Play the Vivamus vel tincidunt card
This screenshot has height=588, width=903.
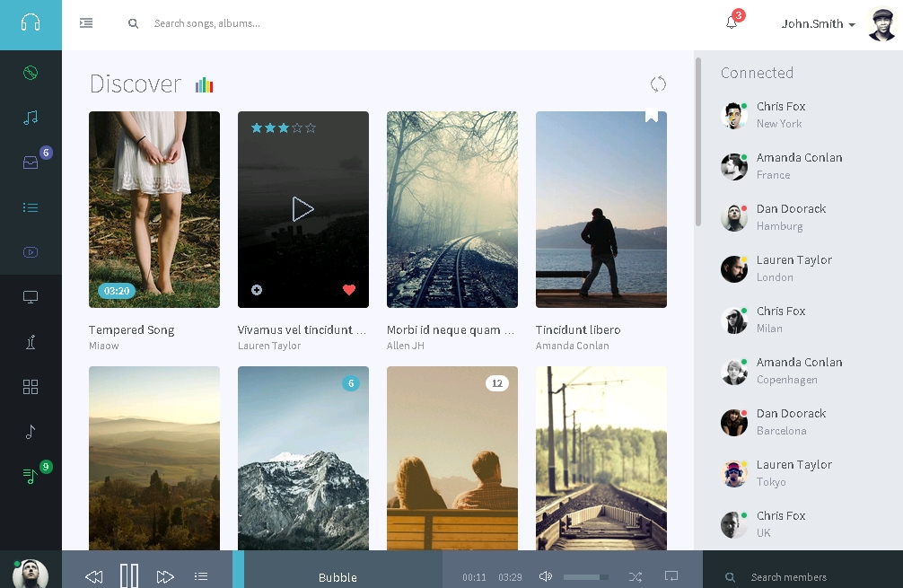(x=302, y=209)
